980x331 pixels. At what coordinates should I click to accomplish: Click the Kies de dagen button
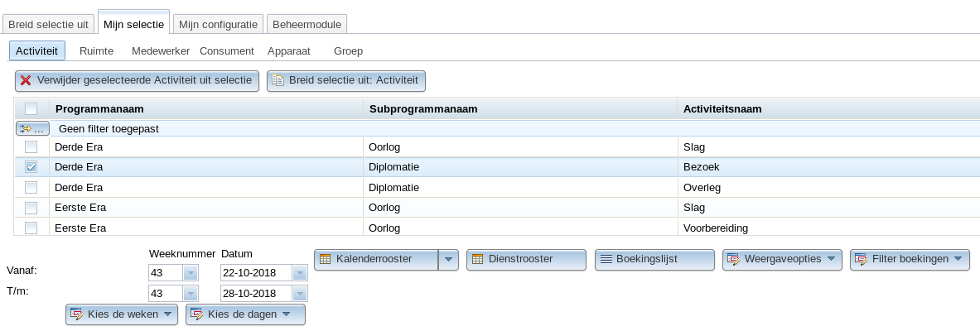[246, 314]
